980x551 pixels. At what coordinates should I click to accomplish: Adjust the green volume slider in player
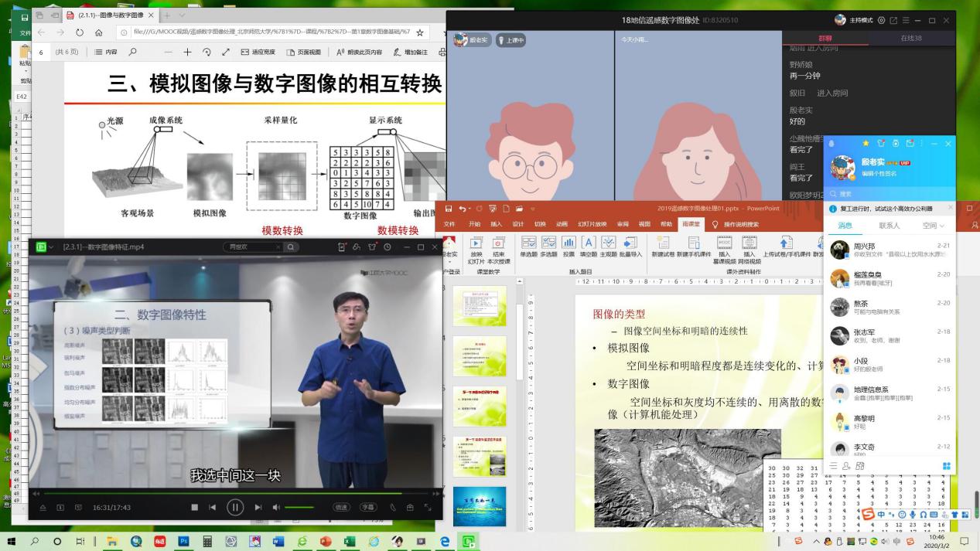pos(299,508)
